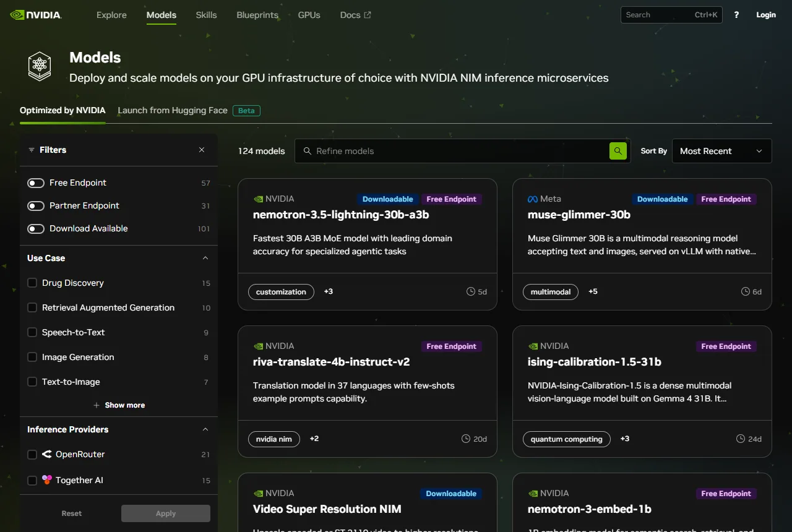Check the Retrieval Augmented Generation checkbox
The image size is (792, 532).
point(32,307)
